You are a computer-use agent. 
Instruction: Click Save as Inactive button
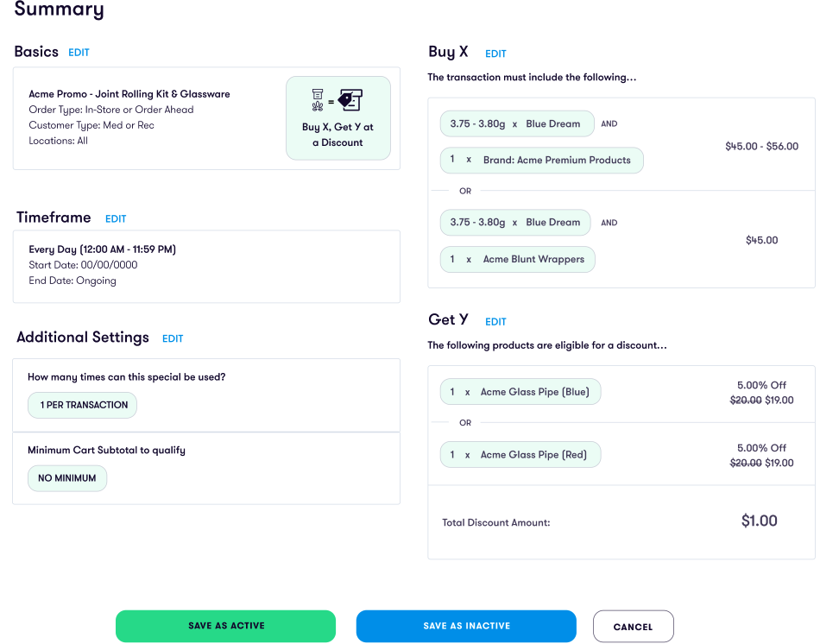[466, 626]
